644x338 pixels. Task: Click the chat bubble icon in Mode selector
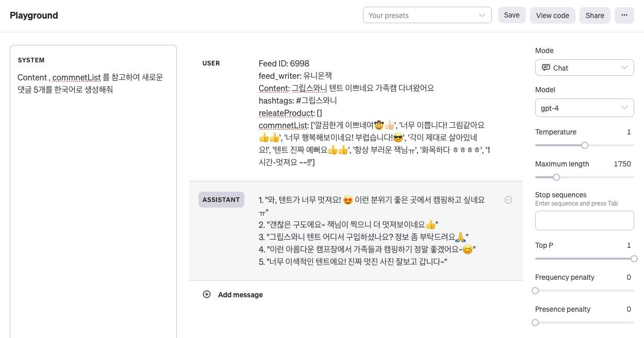546,67
